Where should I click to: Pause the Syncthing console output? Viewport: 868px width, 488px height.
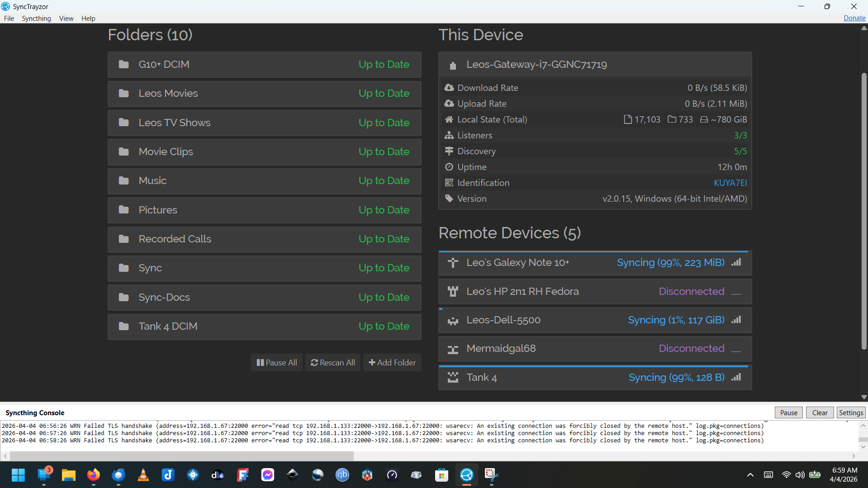coord(788,412)
